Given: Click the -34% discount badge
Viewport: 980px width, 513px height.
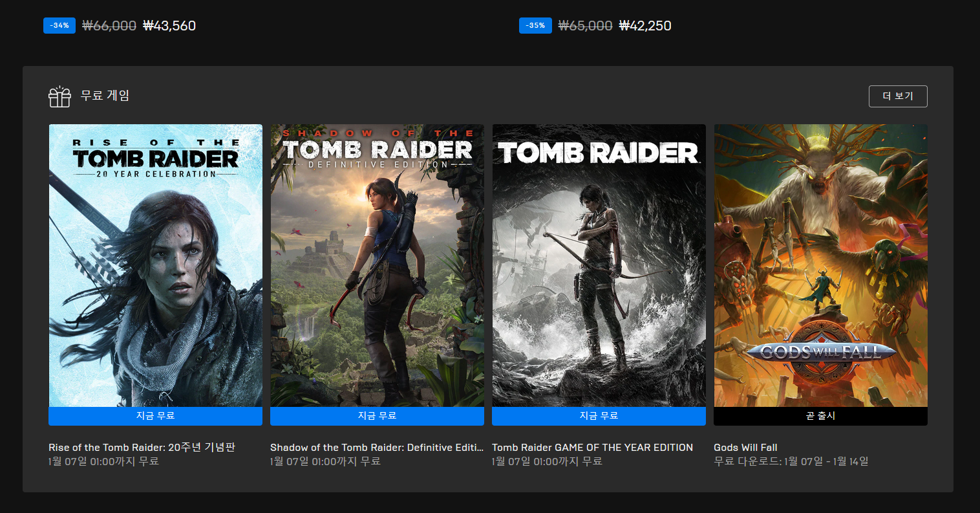Looking at the screenshot, I should click(59, 26).
